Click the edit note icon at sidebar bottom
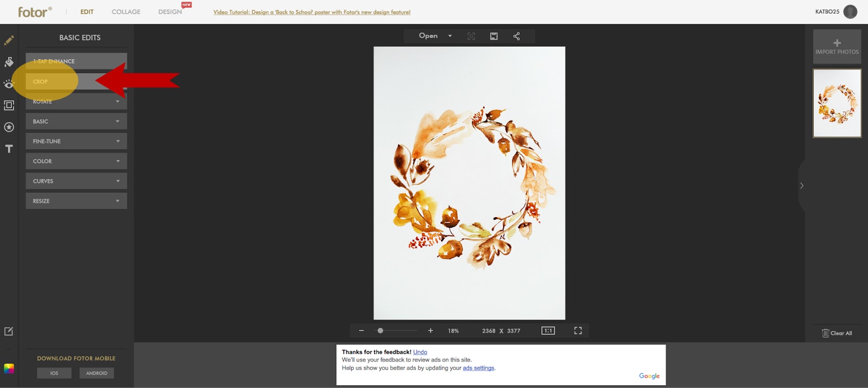Screen dimensions: 868x388 9,331
